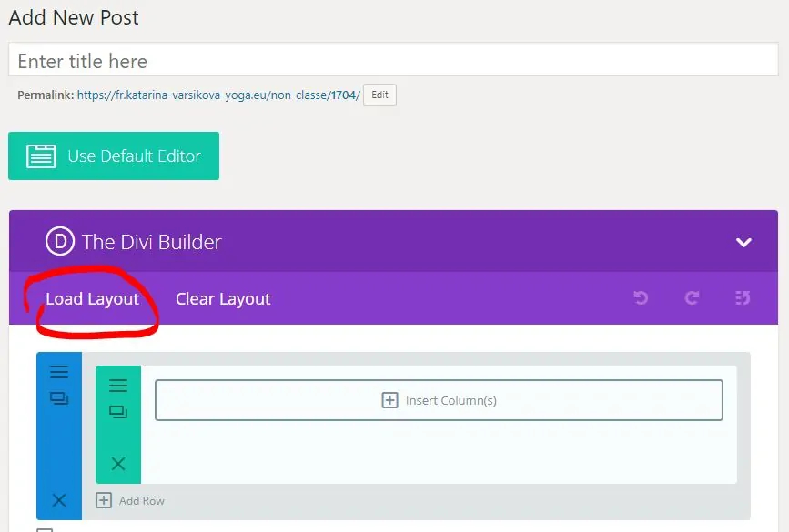The image size is (789, 532).
Task: Click the undo icon in Divi toolbar
Action: (x=641, y=297)
